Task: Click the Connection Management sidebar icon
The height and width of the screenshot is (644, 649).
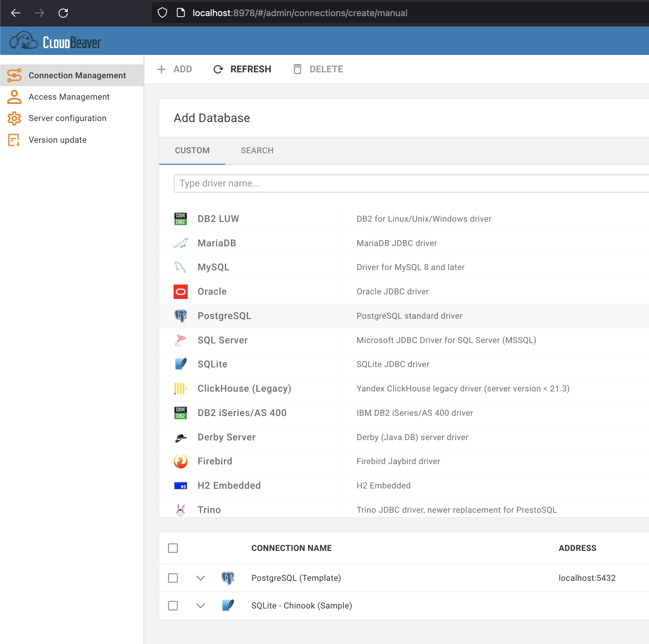Action: [x=14, y=75]
